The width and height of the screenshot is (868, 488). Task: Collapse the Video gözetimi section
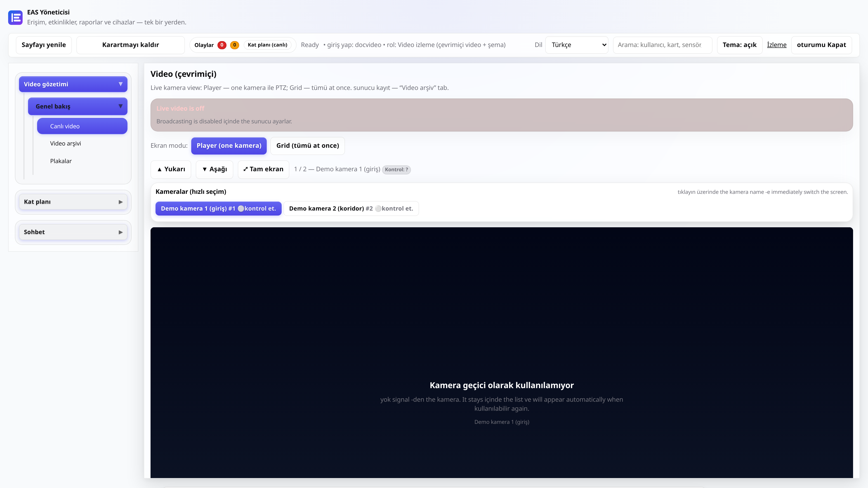point(73,84)
